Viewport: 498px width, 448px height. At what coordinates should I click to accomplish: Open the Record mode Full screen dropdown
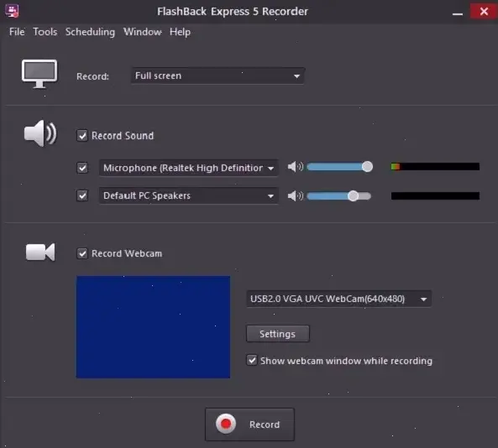[x=218, y=76]
